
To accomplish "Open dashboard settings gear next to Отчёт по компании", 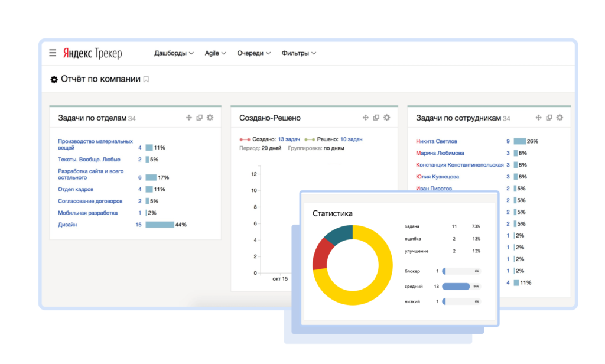I will pos(54,79).
